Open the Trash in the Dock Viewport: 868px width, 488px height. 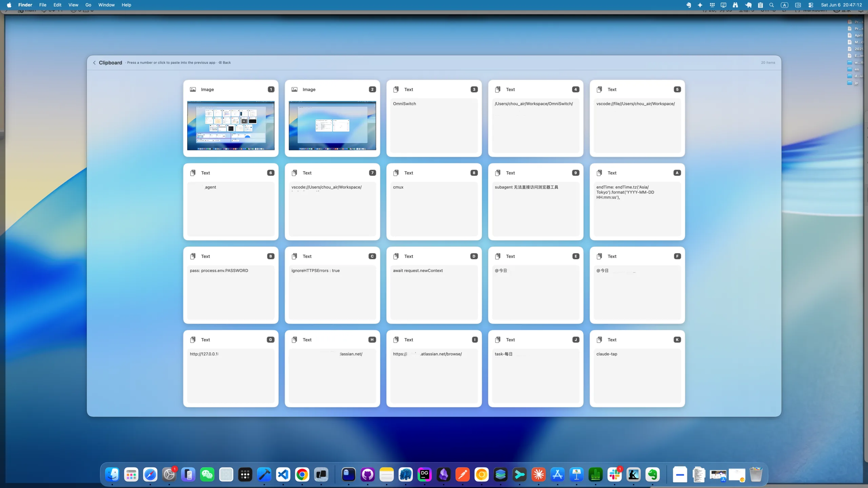point(756,474)
